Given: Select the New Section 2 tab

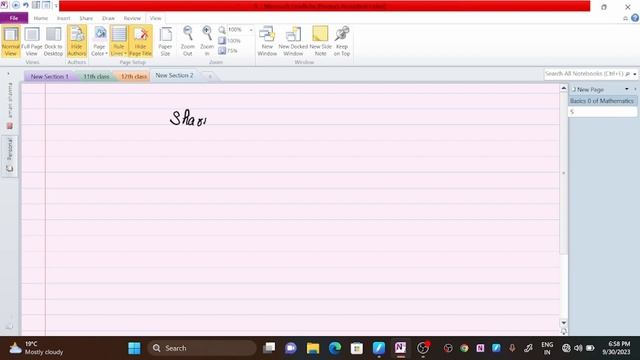Looking at the screenshot, I should click(x=174, y=76).
